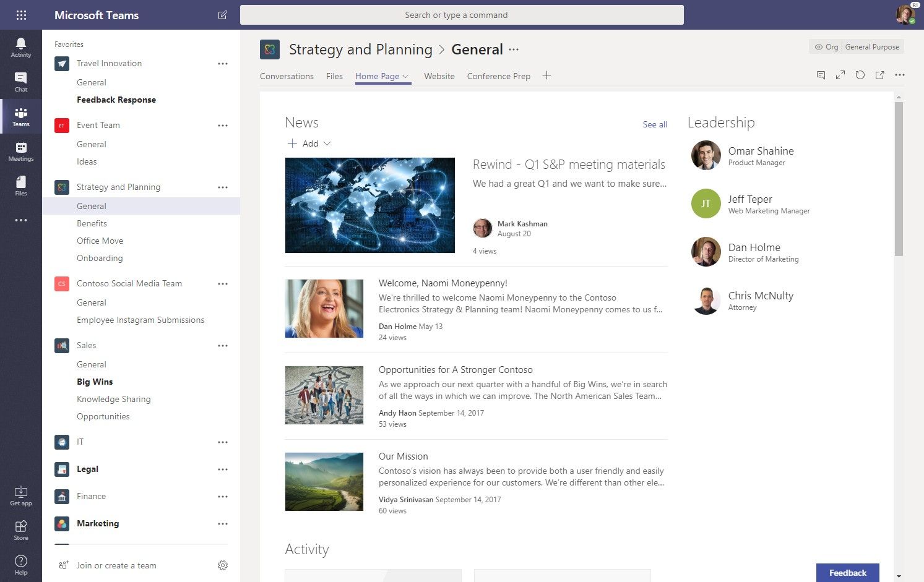Click the Org General Purpose label

[857, 46]
